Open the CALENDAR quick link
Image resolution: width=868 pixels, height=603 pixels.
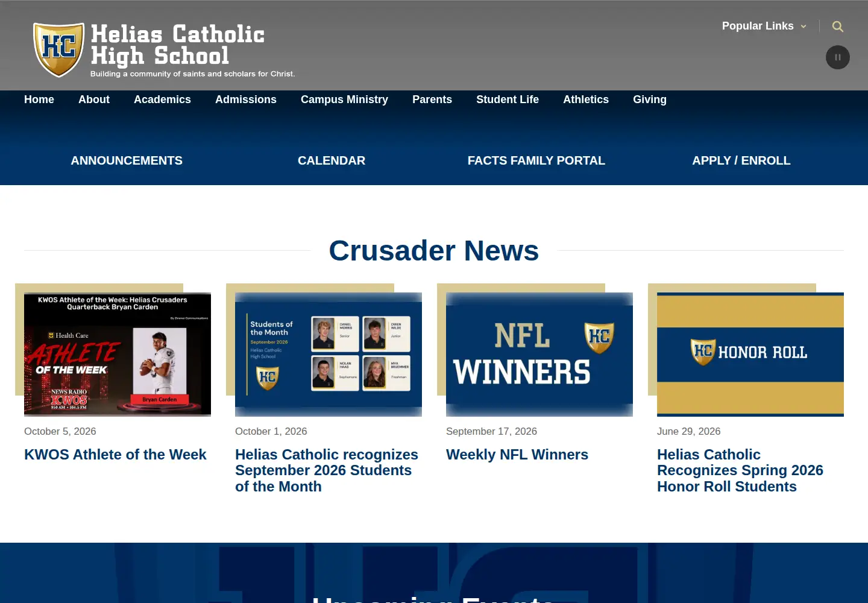332,160
